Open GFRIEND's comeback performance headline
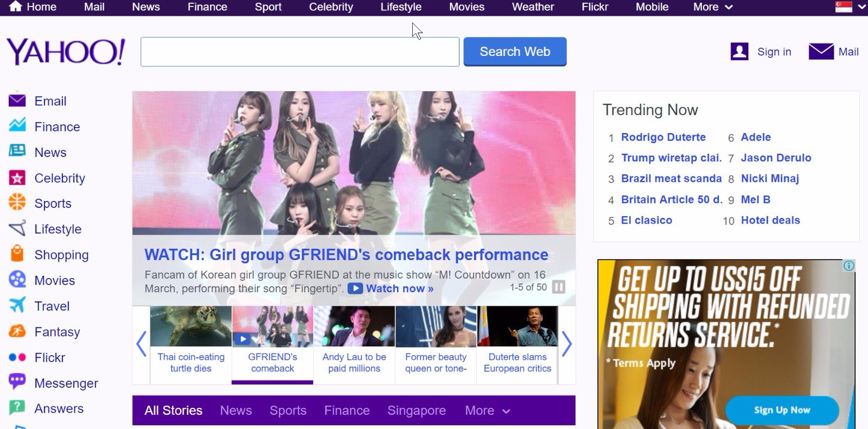The width and height of the screenshot is (868, 429). pyautogui.click(x=346, y=255)
